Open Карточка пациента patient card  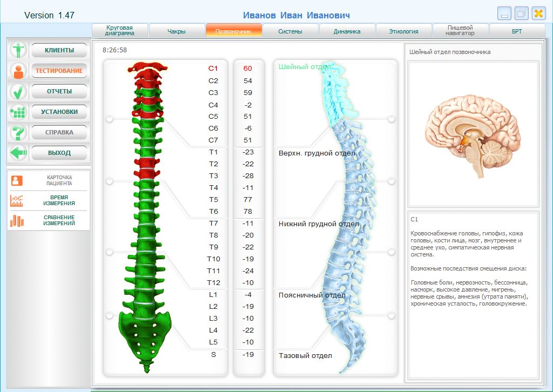[x=49, y=180]
